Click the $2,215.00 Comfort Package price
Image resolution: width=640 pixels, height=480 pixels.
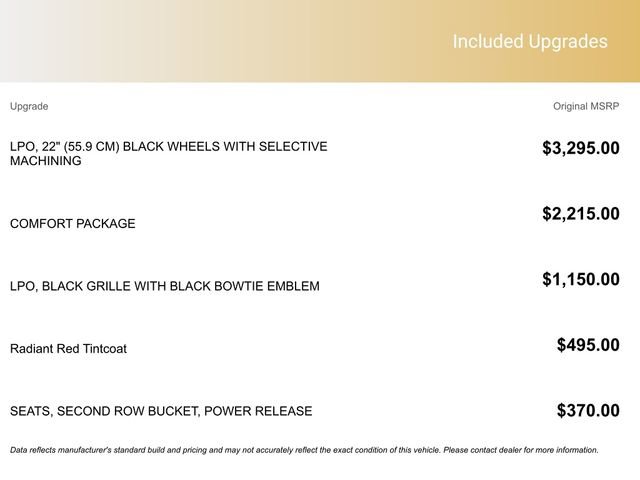(x=580, y=214)
